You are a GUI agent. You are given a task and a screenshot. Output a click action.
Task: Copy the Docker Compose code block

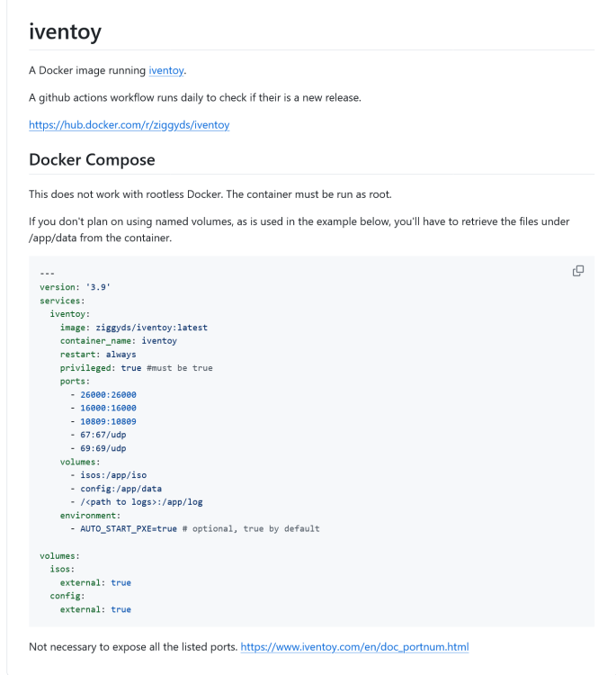(578, 271)
